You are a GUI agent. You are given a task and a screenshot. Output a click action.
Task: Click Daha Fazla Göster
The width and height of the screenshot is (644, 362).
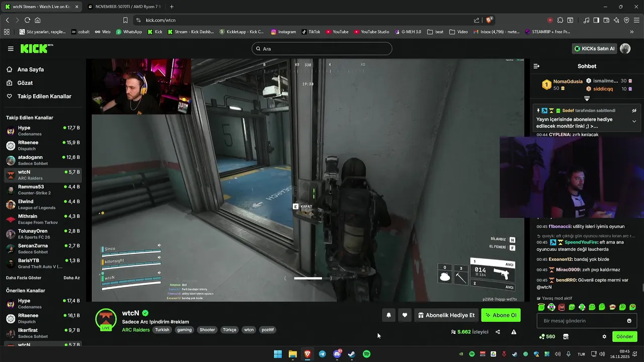tap(24, 278)
